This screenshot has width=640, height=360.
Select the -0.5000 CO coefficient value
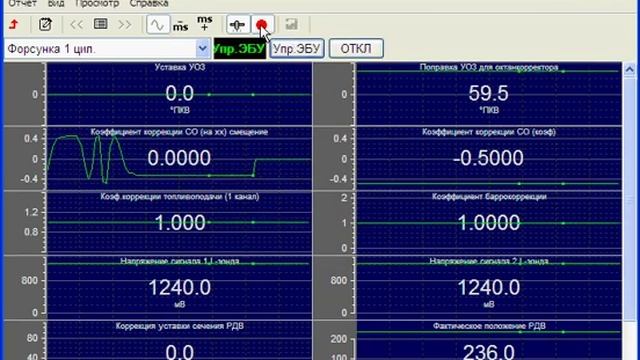point(488,158)
